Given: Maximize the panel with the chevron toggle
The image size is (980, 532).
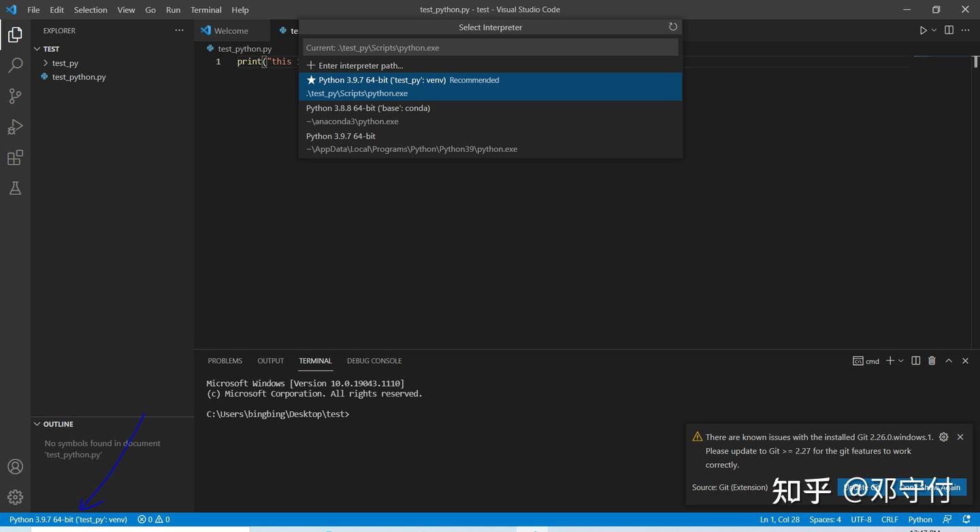Looking at the screenshot, I should 949,360.
